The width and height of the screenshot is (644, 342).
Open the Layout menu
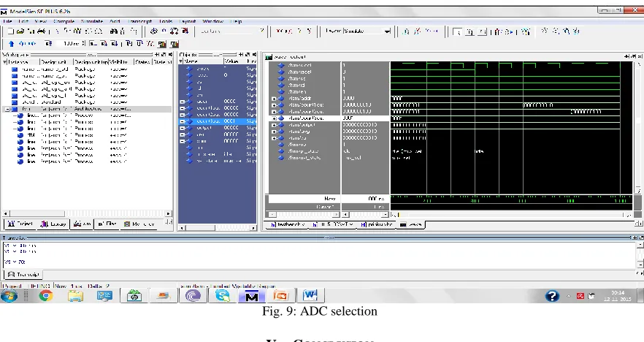[x=187, y=21]
